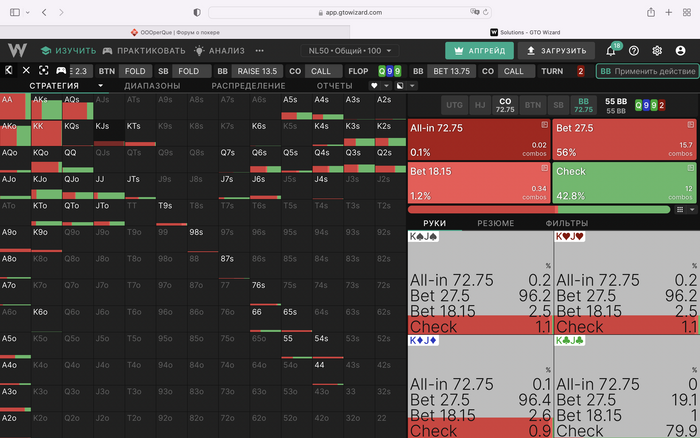Click the copy icon on Bet 27.5 card

pyautogui.click(x=690, y=125)
